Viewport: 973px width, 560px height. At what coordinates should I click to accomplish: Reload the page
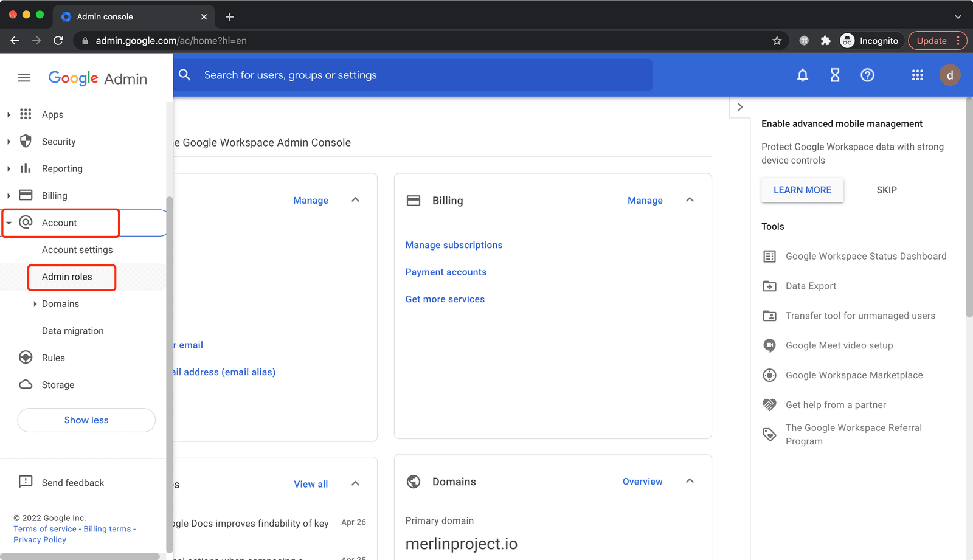click(x=58, y=41)
